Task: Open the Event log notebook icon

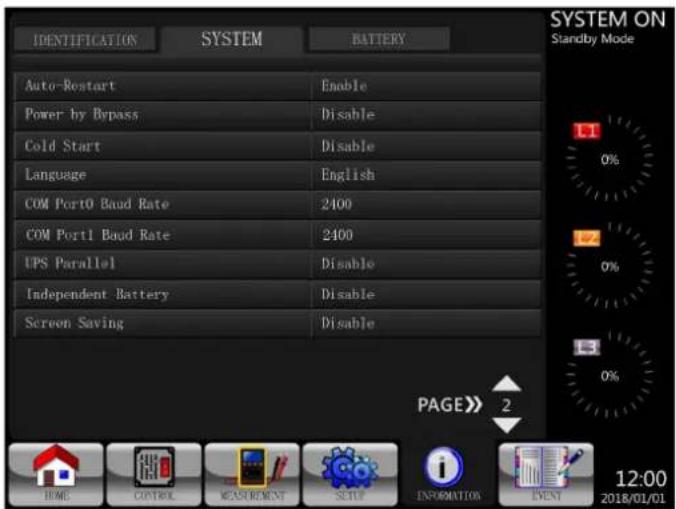Action: click(546, 474)
